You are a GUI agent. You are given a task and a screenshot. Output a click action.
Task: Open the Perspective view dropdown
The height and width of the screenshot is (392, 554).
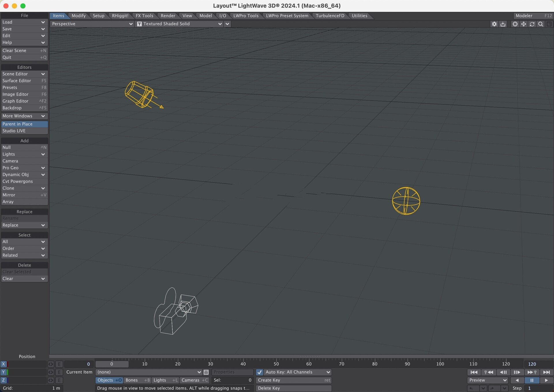[92, 24]
